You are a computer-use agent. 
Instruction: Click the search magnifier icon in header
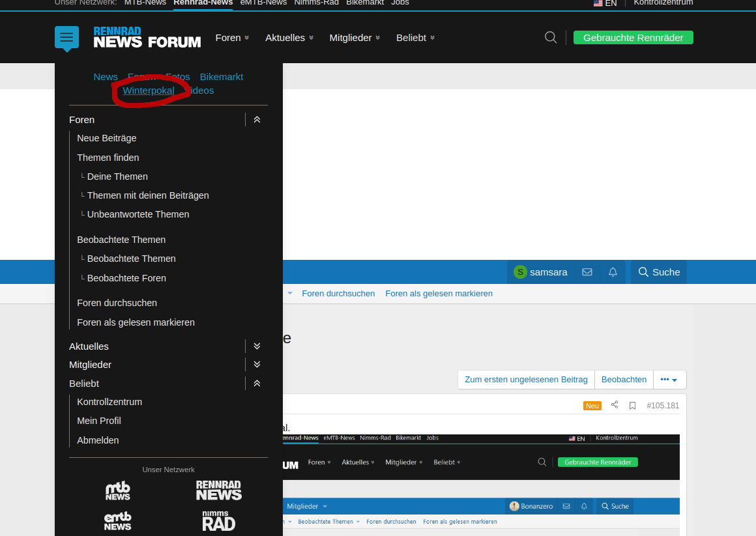551,38
